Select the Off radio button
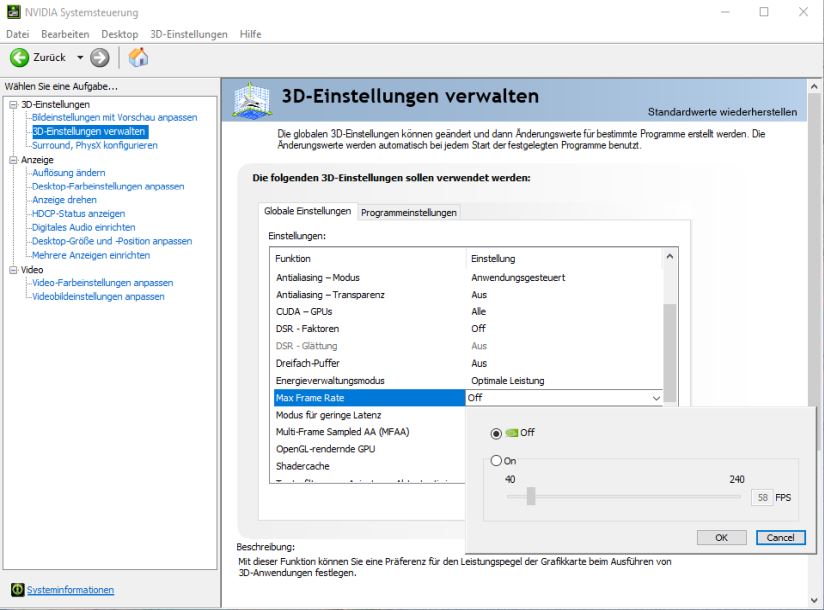The image size is (824, 610). pyautogui.click(x=496, y=433)
